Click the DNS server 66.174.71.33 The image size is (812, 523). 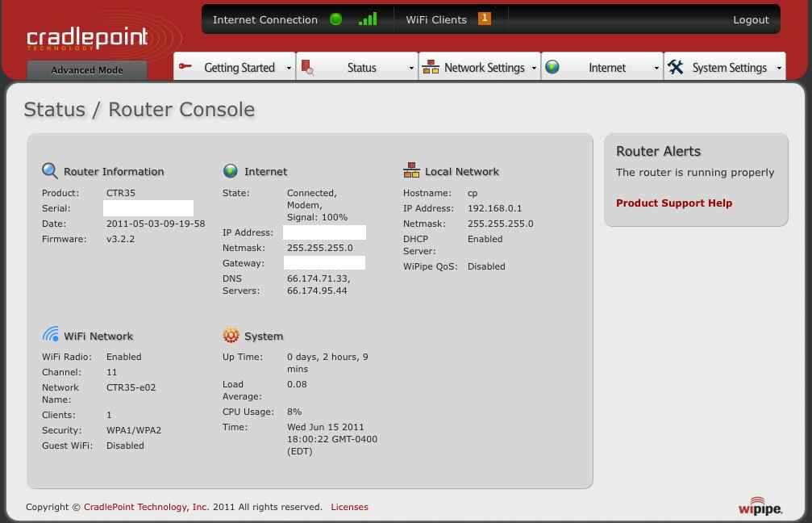point(318,278)
